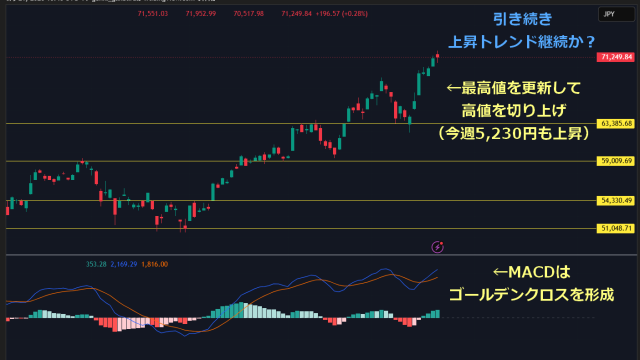Screen dimensions: 640x360
Task: Select the 59,009.69 yellow price label
Action: point(616,161)
